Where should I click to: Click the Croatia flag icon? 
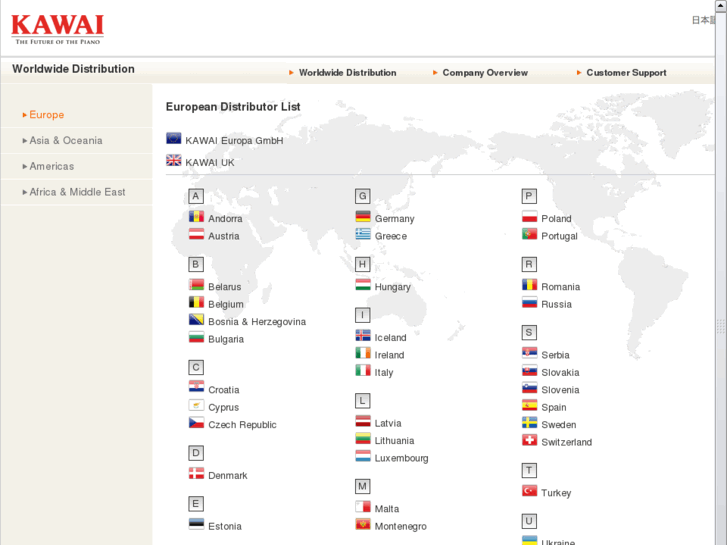click(x=196, y=388)
